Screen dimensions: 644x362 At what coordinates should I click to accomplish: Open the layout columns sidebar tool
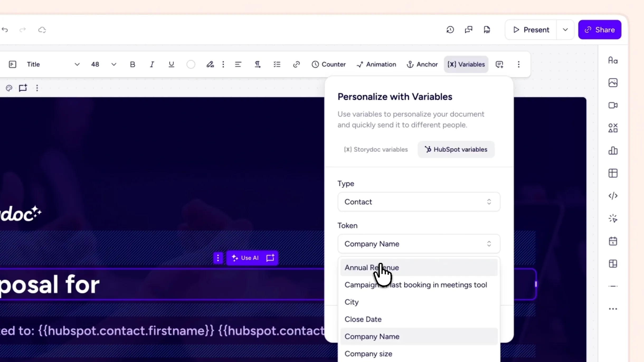613,264
